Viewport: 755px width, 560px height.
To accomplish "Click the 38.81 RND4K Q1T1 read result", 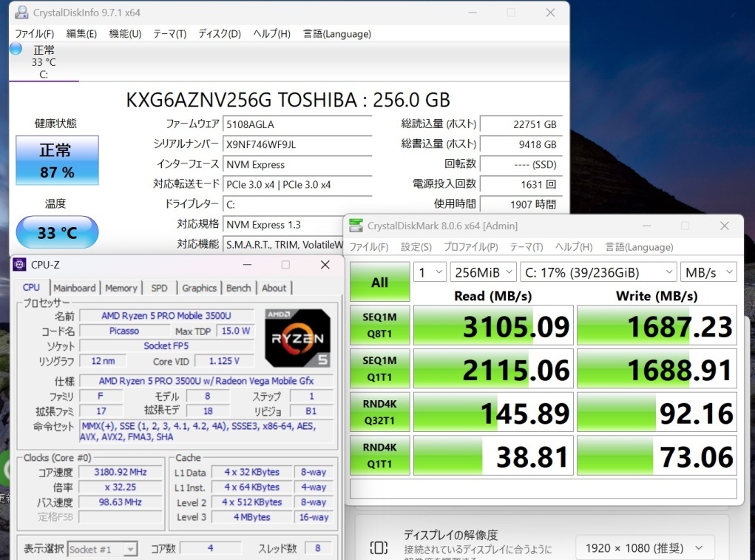I will point(493,455).
